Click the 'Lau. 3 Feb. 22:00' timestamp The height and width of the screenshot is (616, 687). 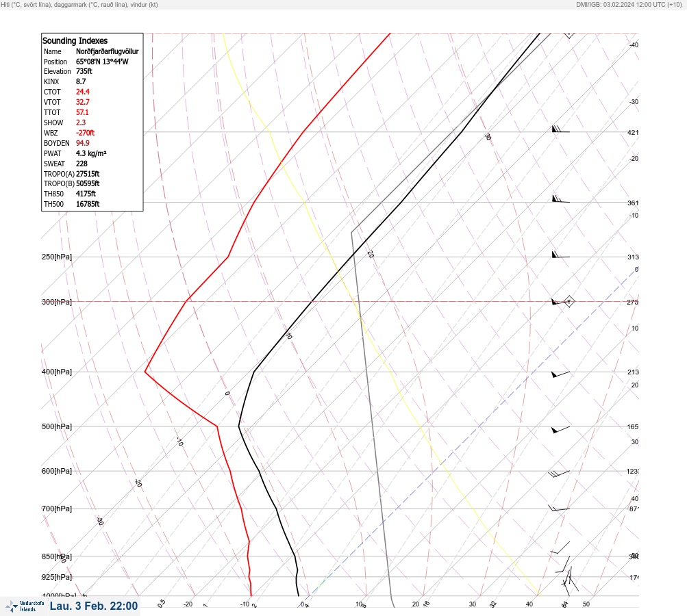click(x=94, y=606)
